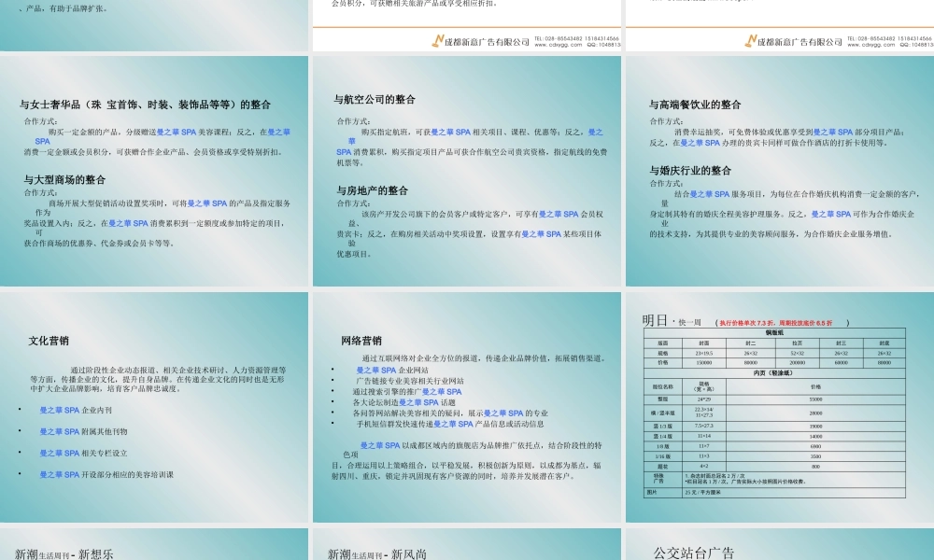Select the 25 元 / 平方厘米 cell
Screen dimensions: 934x560
coord(793,493)
